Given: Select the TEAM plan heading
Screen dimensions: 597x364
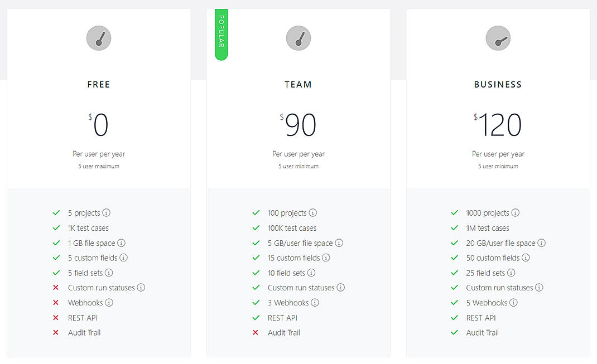Looking at the screenshot, I should pos(298,84).
